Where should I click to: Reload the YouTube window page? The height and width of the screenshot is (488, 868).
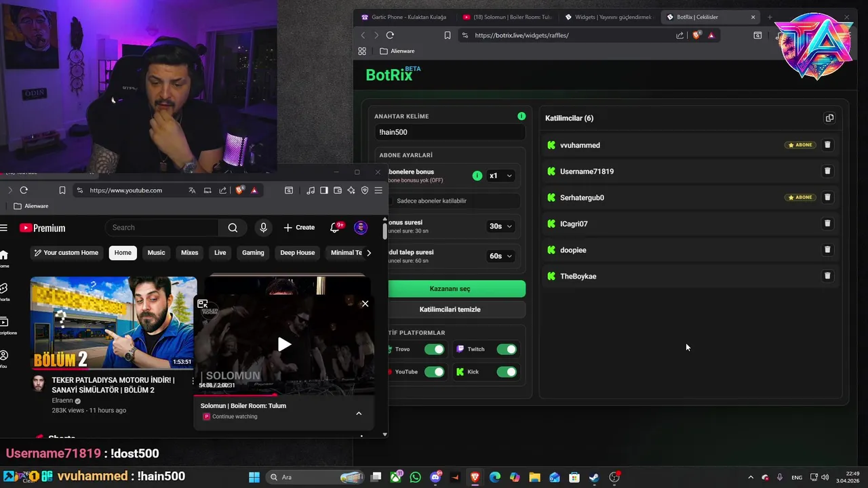tap(24, 190)
